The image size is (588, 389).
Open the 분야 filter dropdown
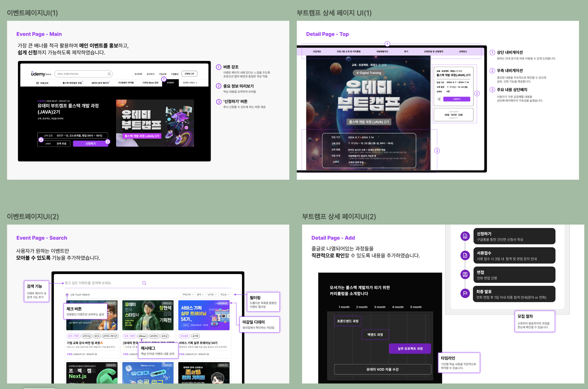(x=200, y=295)
